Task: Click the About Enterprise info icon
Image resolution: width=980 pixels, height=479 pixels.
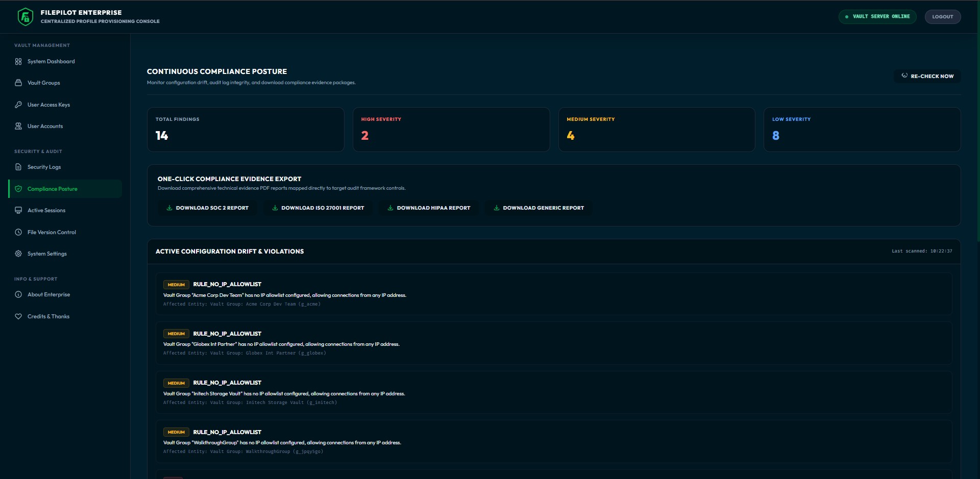Action: tap(18, 294)
